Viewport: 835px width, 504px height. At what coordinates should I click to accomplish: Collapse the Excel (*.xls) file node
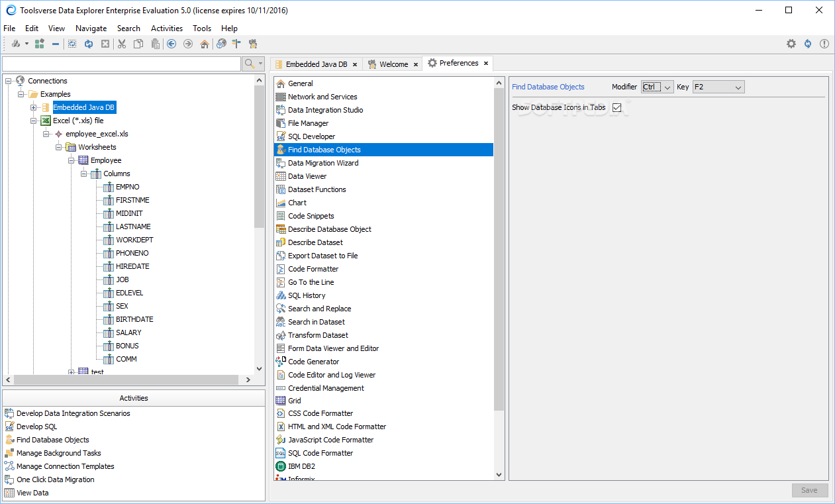(x=34, y=121)
